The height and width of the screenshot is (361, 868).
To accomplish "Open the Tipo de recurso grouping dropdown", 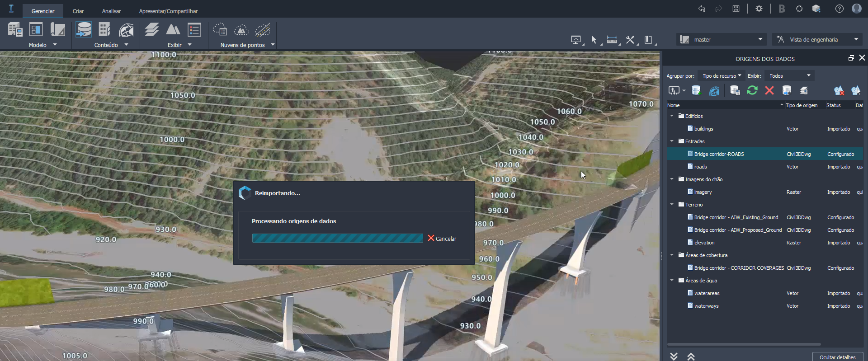I will point(721,76).
